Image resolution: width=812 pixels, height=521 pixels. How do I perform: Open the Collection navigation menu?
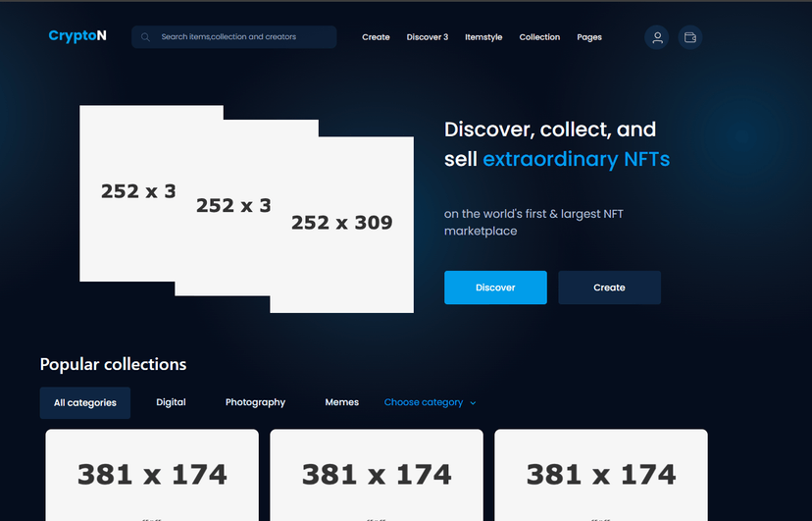(539, 37)
